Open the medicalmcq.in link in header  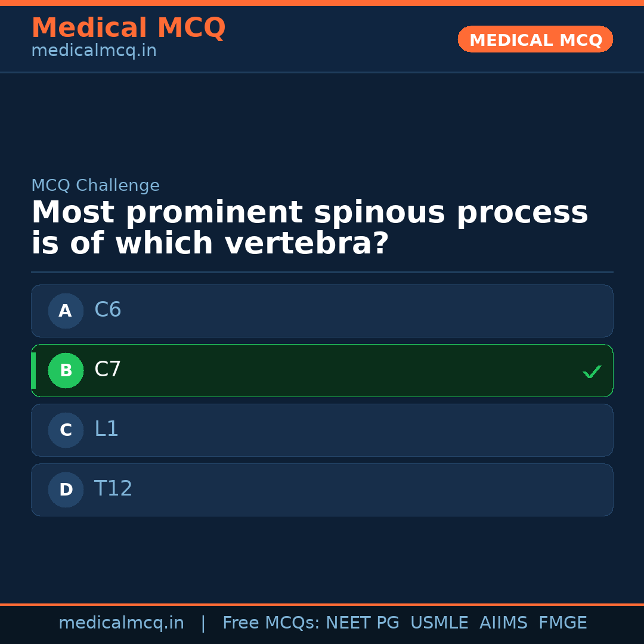click(x=93, y=51)
